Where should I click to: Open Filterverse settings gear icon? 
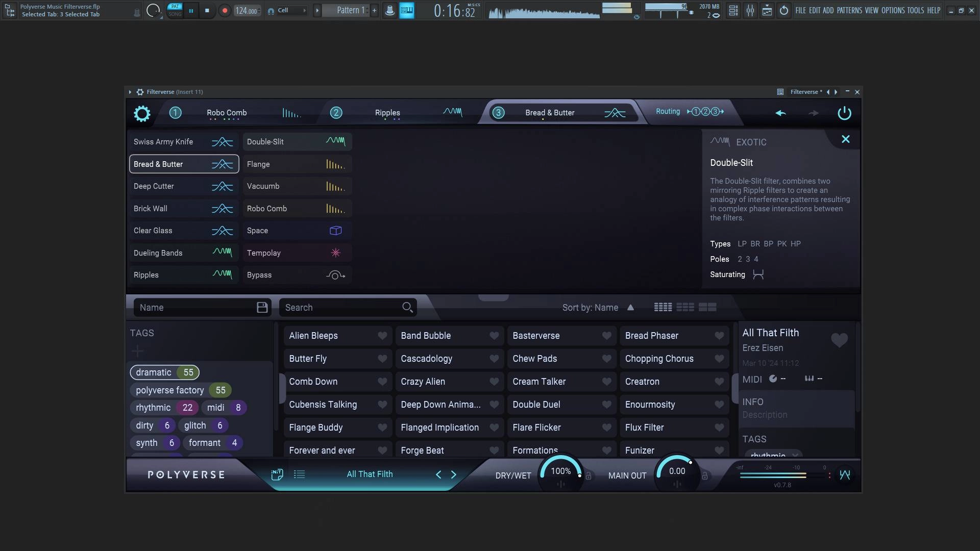pyautogui.click(x=142, y=113)
